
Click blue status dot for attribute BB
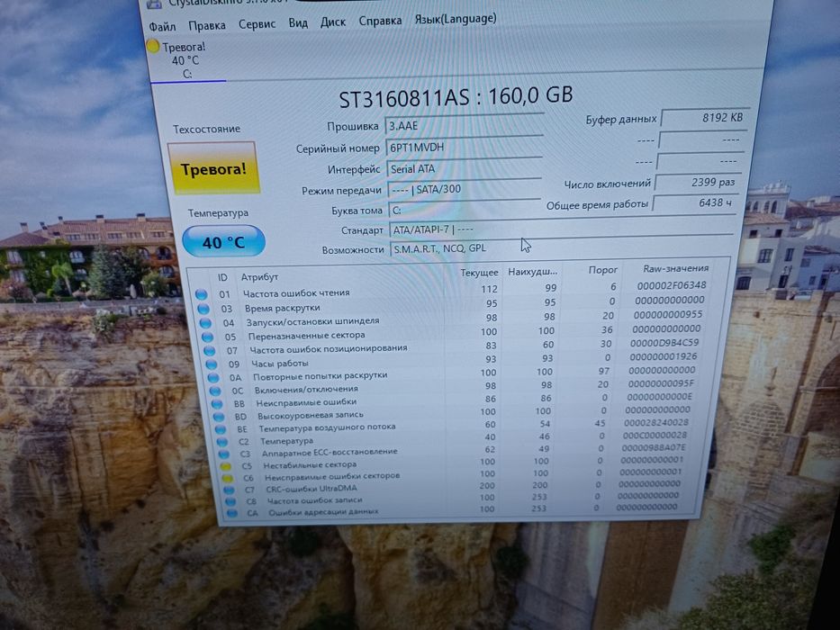tap(217, 404)
